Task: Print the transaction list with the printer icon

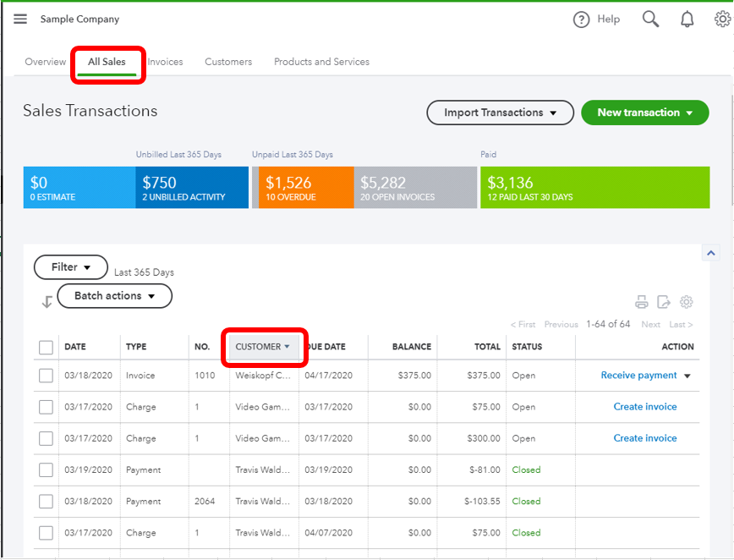Action: tap(641, 302)
